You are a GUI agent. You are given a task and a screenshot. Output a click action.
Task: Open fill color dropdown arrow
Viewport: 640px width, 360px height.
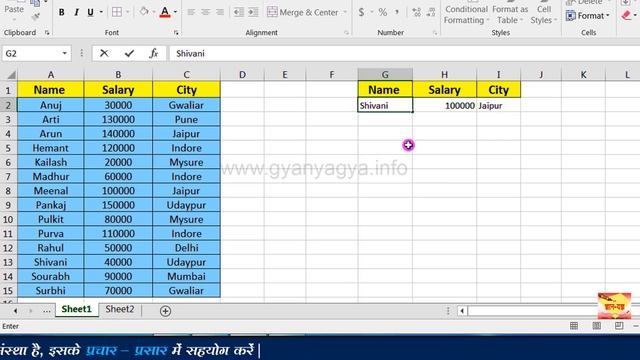[x=154, y=12]
